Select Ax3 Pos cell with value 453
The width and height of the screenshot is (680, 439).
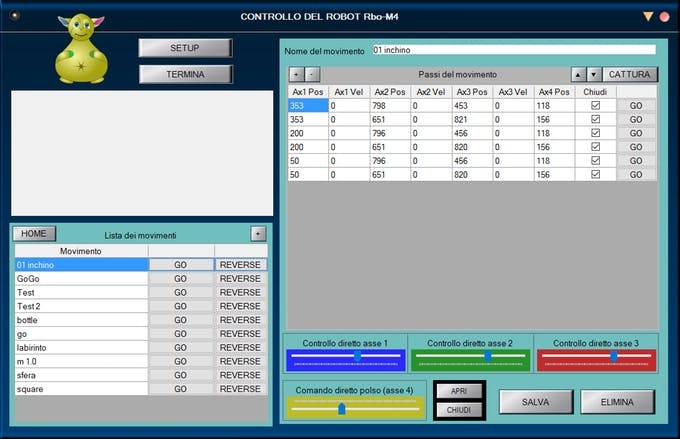(x=472, y=106)
